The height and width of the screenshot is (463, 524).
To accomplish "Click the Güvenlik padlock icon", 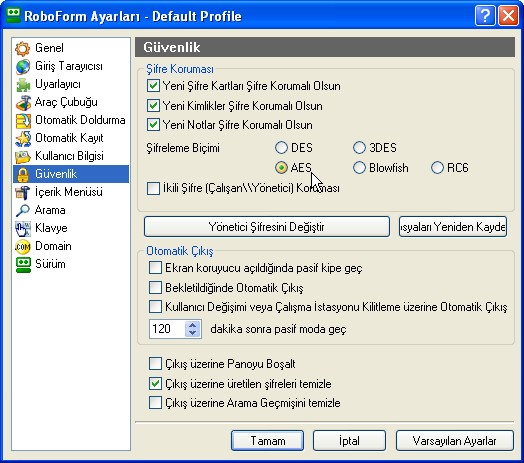I will [x=23, y=174].
